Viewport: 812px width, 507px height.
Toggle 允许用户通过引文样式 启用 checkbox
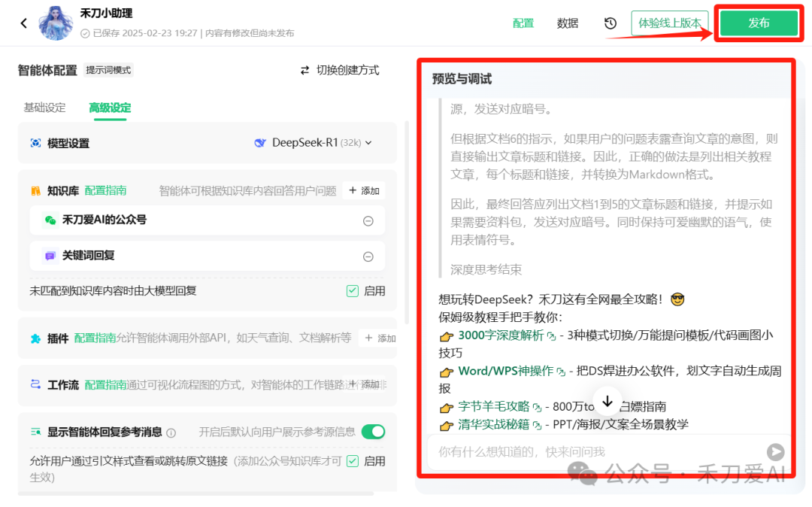[353, 461]
